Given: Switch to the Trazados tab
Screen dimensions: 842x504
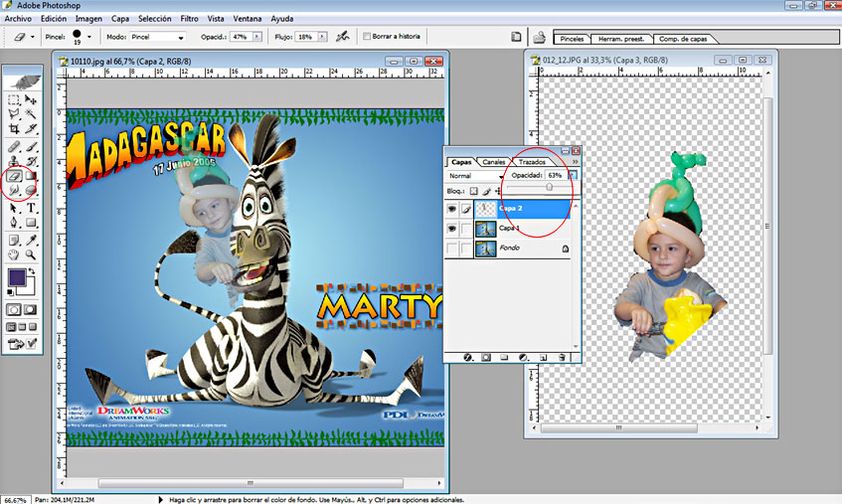Looking at the screenshot, I should tap(532, 162).
